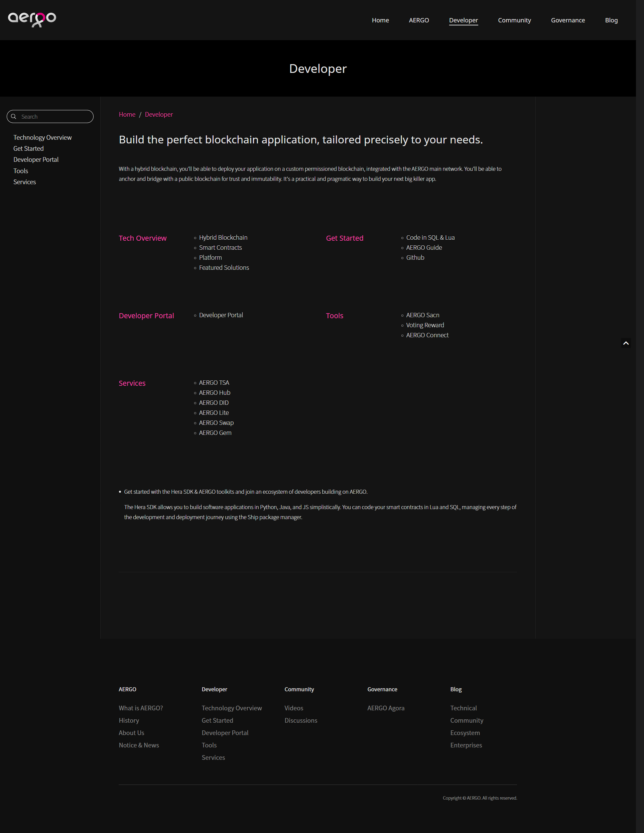Screen dimensions: 644x833
Task: Open the AERGO Agora footer link
Action: click(x=386, y=708)
